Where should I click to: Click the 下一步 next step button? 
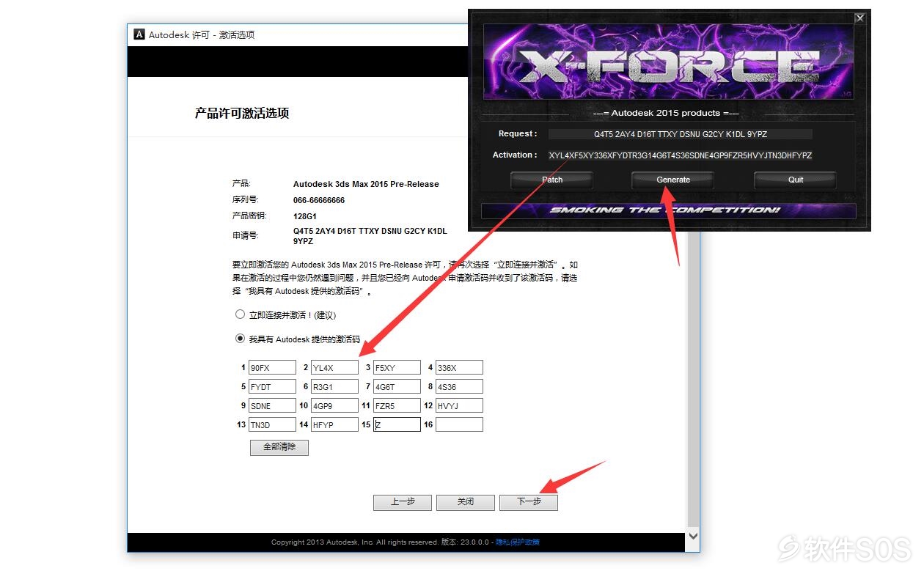click(529, 502)
